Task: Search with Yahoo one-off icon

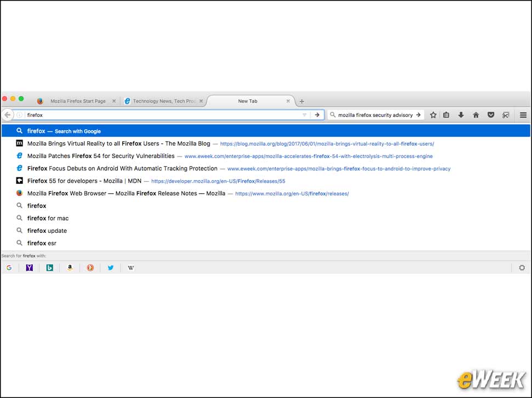Action: 30,267
